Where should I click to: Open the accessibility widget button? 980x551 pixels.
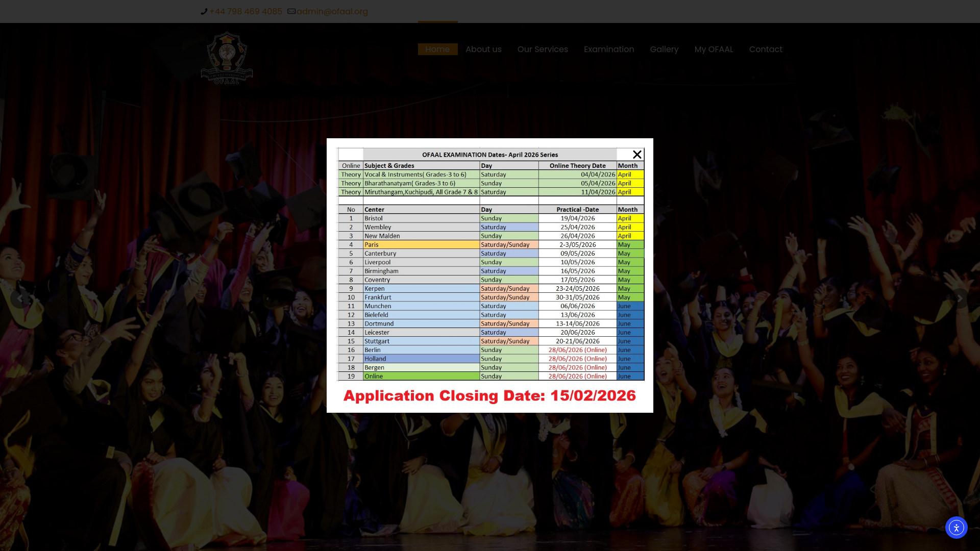(956, 528)
